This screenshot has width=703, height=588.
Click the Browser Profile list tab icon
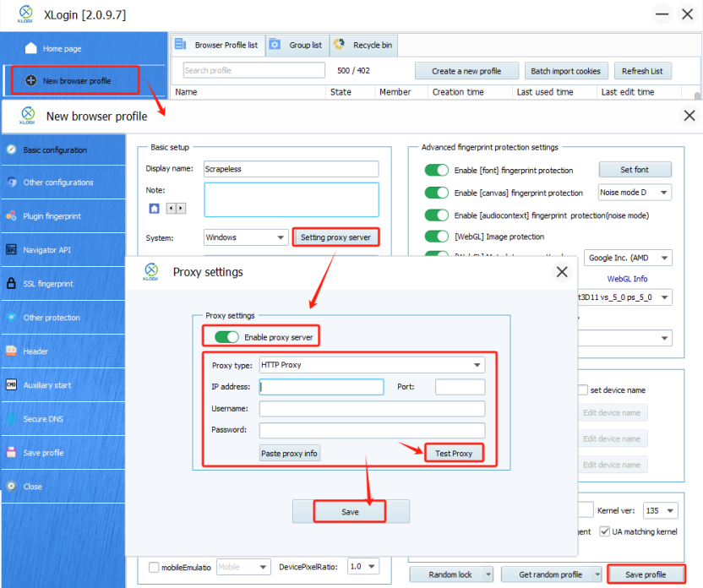coord(180,45)
